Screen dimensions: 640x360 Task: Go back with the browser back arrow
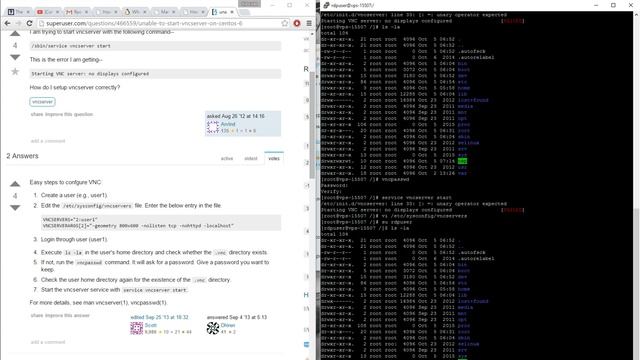pyautogui.click(x=7, y=23)
